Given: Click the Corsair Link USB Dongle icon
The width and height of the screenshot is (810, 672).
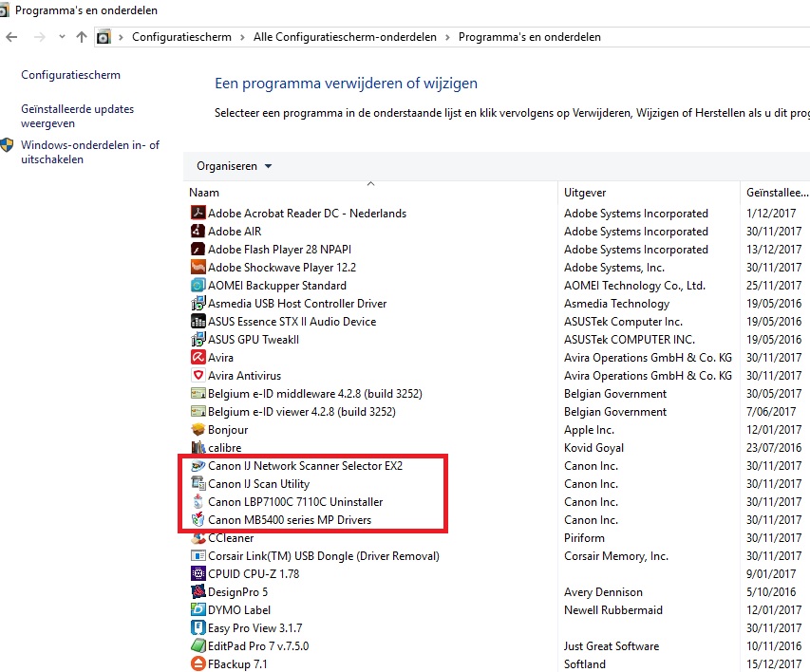Looking at the screenshot, I should click(x=198, y=556).
